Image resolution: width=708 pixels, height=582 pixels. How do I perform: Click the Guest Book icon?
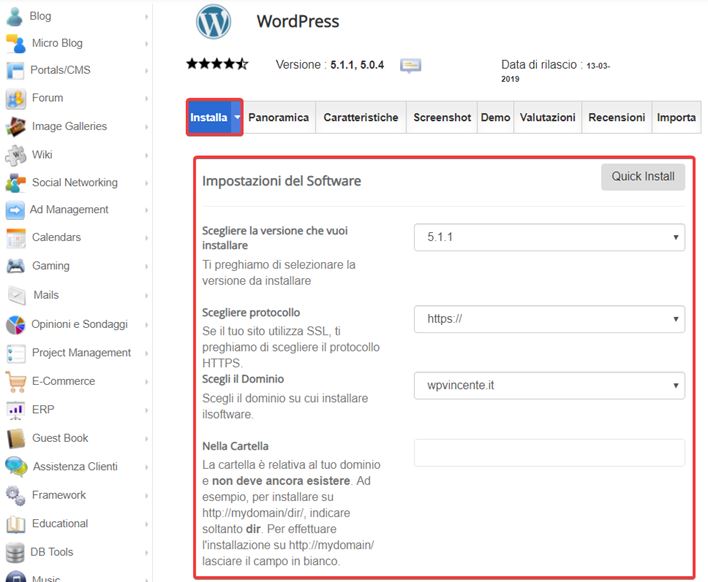point(16,438)
